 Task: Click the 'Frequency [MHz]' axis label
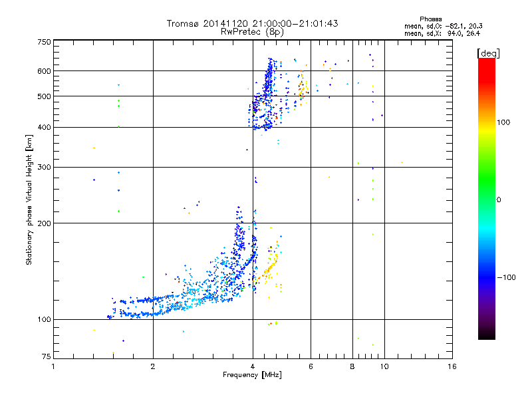[x=252, y=374]
